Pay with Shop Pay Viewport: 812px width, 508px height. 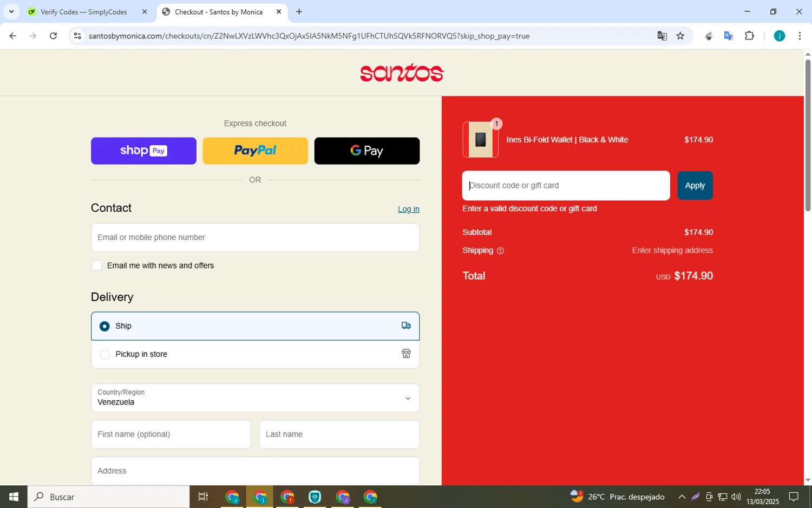coord(143,151)
